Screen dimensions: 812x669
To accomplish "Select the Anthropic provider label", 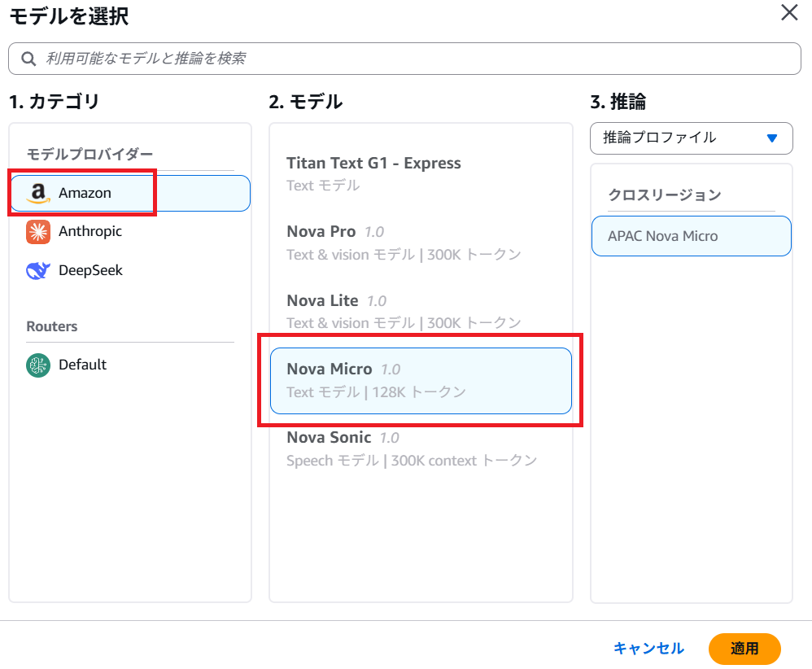I will (x=90, y=231).
